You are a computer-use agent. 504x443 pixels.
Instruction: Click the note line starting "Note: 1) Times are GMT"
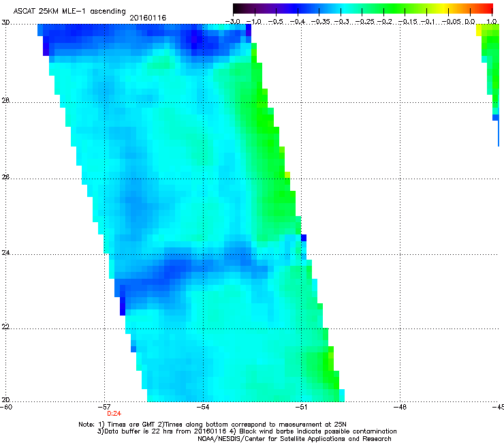pos(212,425)
